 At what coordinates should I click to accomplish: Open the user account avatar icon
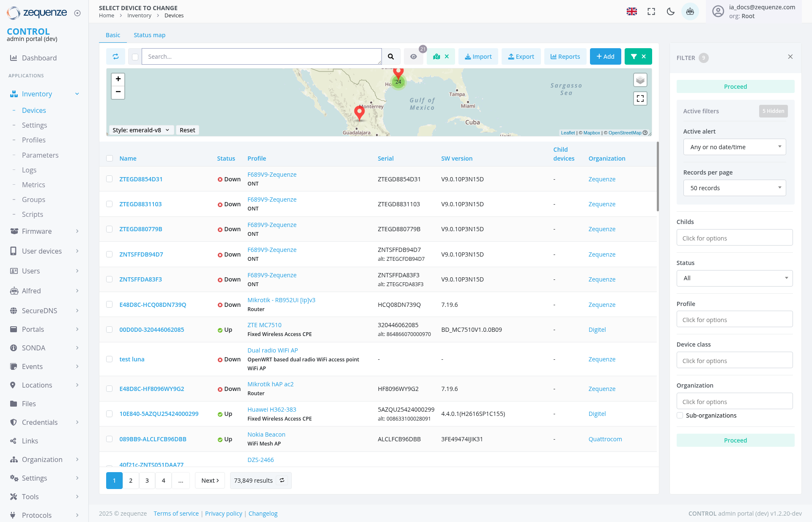718,11
